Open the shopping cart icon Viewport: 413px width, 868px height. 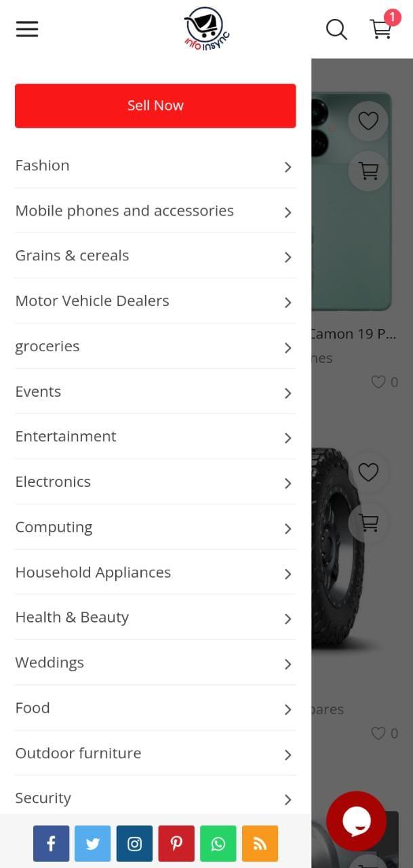[x=381, y=29]
